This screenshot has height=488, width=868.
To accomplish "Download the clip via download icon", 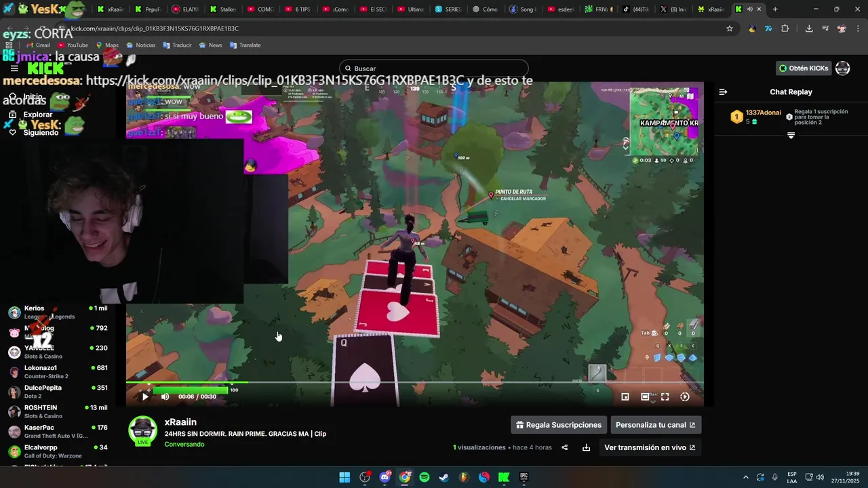I will coord(586,447).
